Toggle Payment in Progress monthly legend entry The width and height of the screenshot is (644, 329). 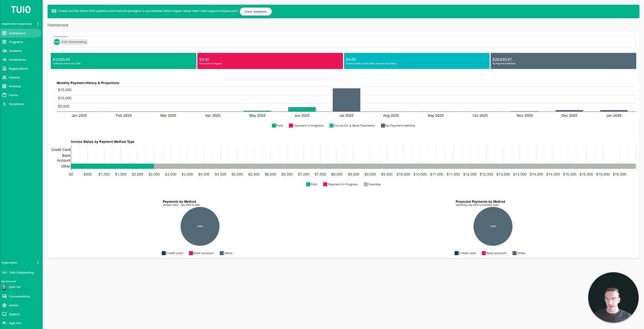(306, 126)
